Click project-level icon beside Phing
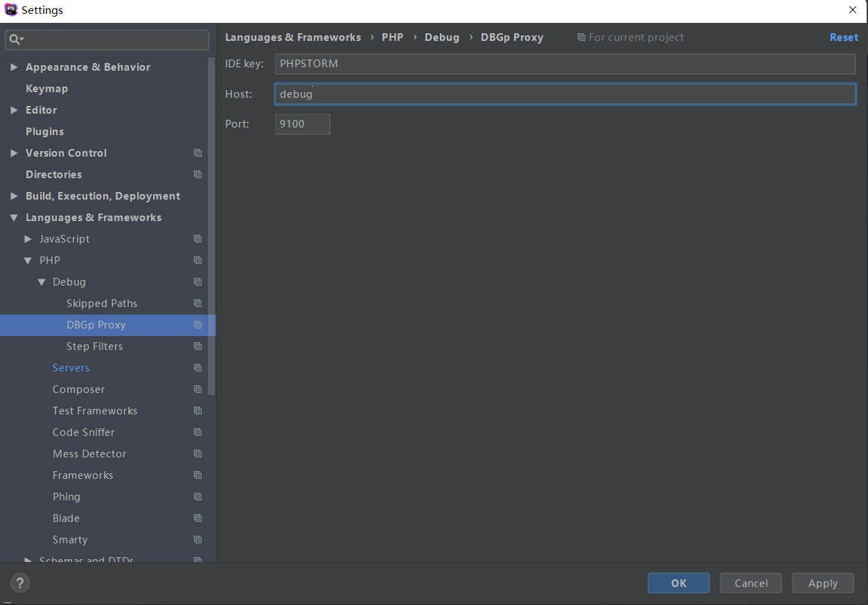Image resolution: width=868 pixels, height=605 pixels. click(x=198, y=497)
